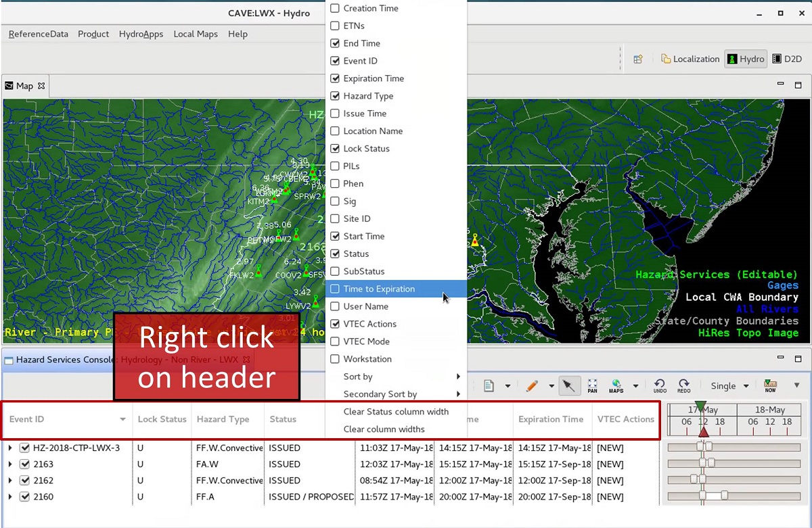The height and width of the screenshot is (528, 812).
Task: Select the pencil drawing tool
Action: [532, 386]
